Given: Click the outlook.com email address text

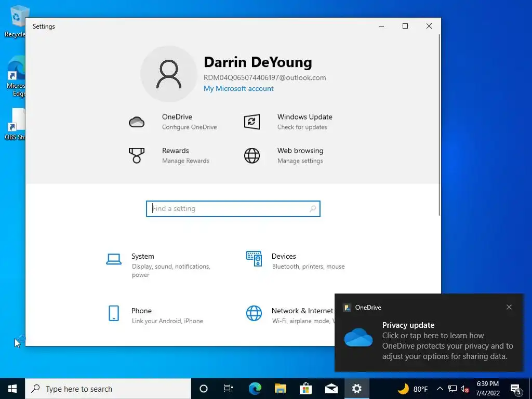Looking at the screenshot, I should tap(264, 77).
